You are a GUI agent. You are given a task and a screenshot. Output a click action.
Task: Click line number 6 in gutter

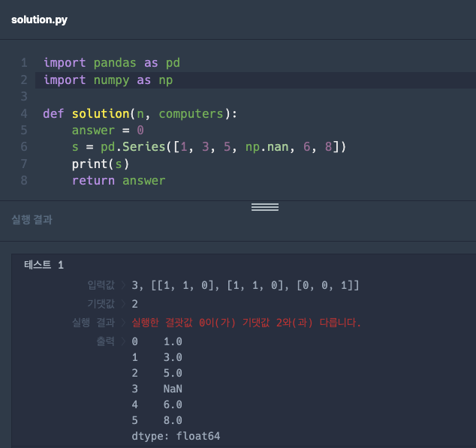click(24, 147)
